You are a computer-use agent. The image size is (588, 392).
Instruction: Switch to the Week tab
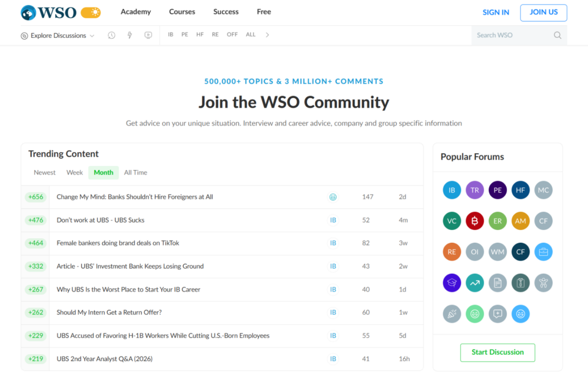(x=75, y=172)
